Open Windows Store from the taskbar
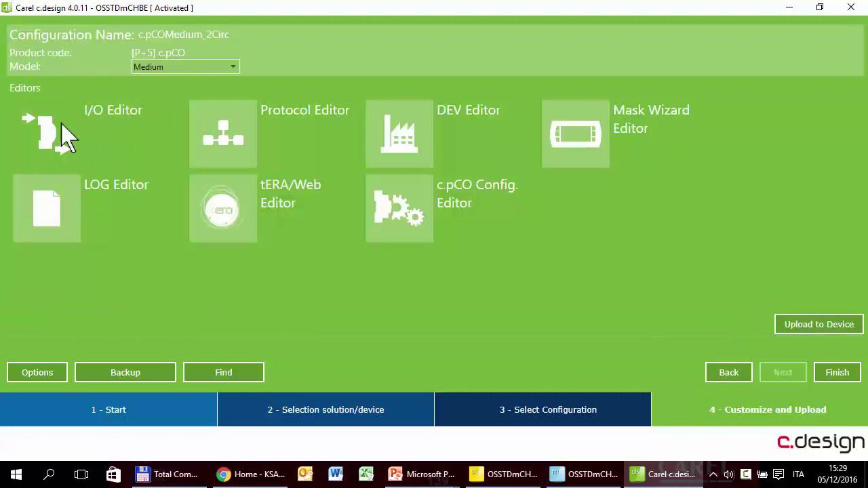Screen dimensions: 868x488 pyautogui.click(x=113, y=474)
